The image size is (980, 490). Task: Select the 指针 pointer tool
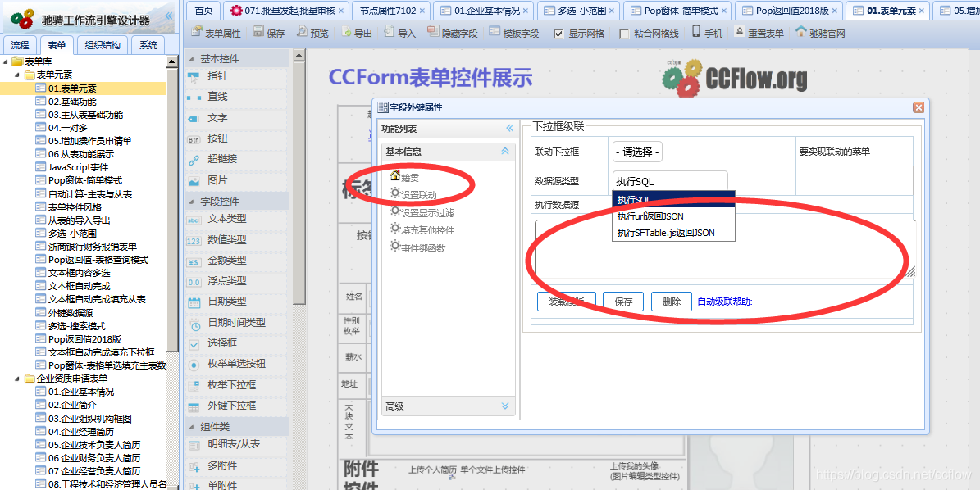[x=217, y=76]
